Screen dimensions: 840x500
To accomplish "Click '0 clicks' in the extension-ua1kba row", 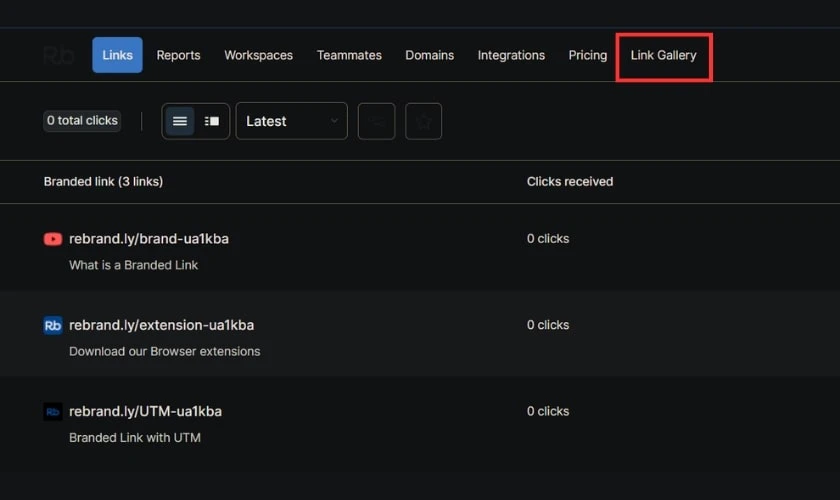I will (x=548, y=325).
